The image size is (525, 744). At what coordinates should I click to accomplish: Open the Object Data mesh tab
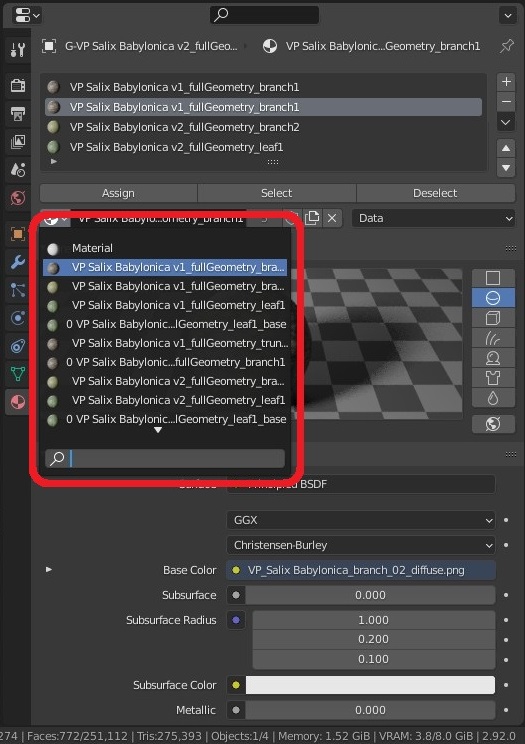point(18,374)
